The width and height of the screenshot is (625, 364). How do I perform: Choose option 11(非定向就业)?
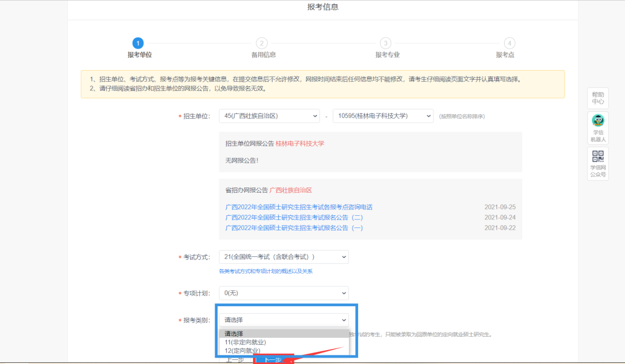[284, 342]
